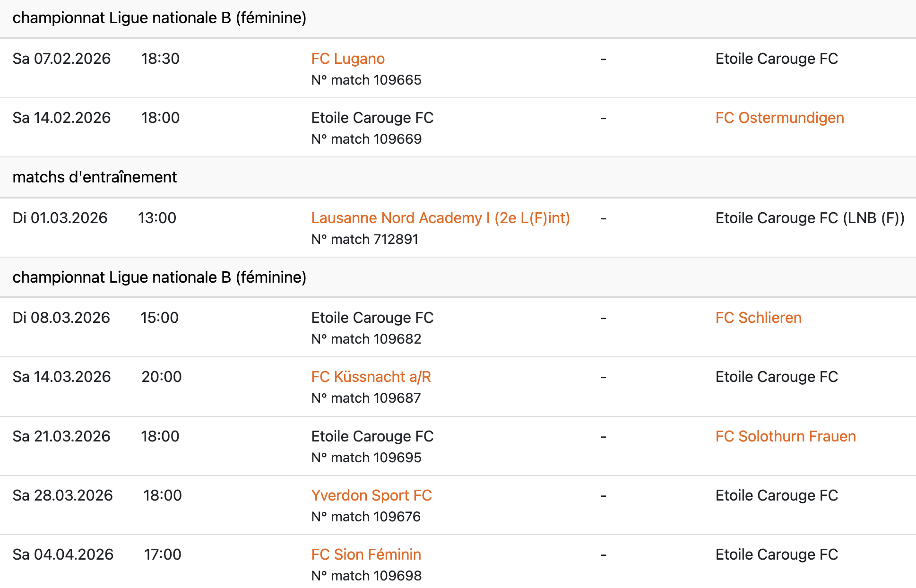Select the FC Küssnacht a/R link
Image resolution: width=916 pixels, height=588 pixels.
(371, 377)
